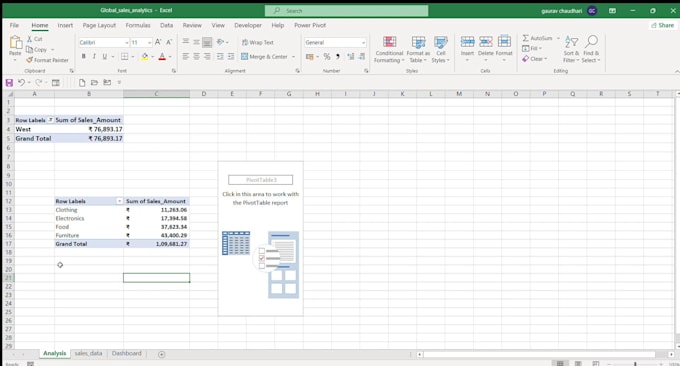Create a new blank workbook icon

pyautogui.click(x=82, y=82)
